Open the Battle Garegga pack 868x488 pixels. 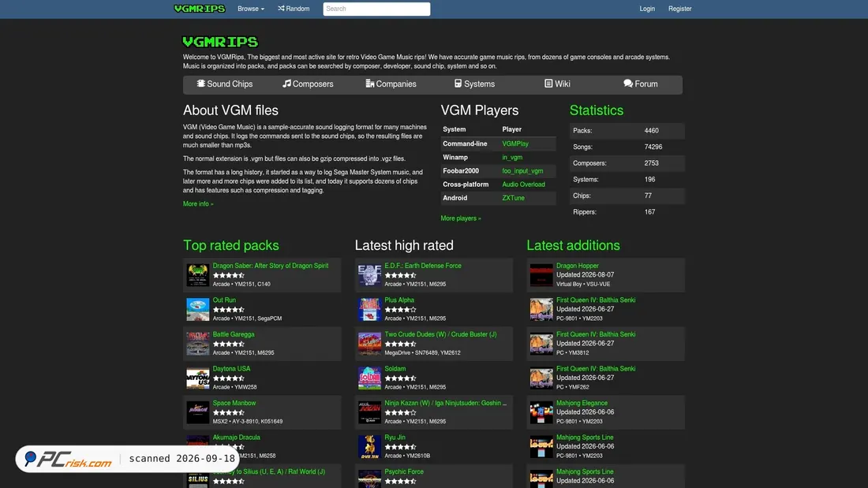click(234, 335)
